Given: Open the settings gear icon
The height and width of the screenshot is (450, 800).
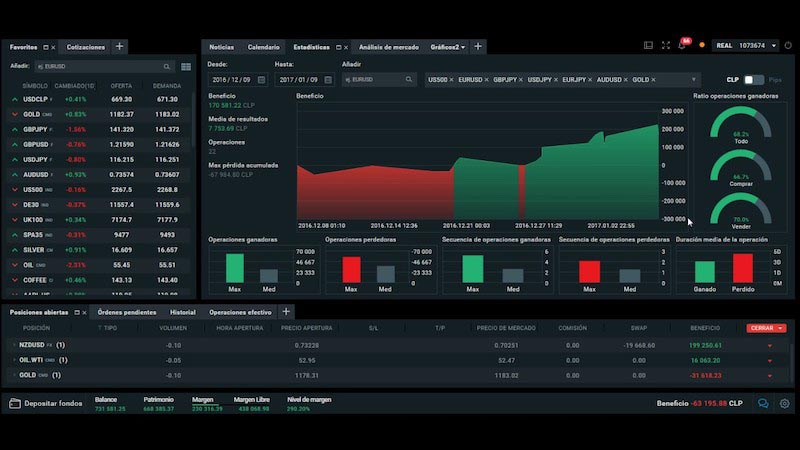Looking at the screenshot, I should click(785, 404).
